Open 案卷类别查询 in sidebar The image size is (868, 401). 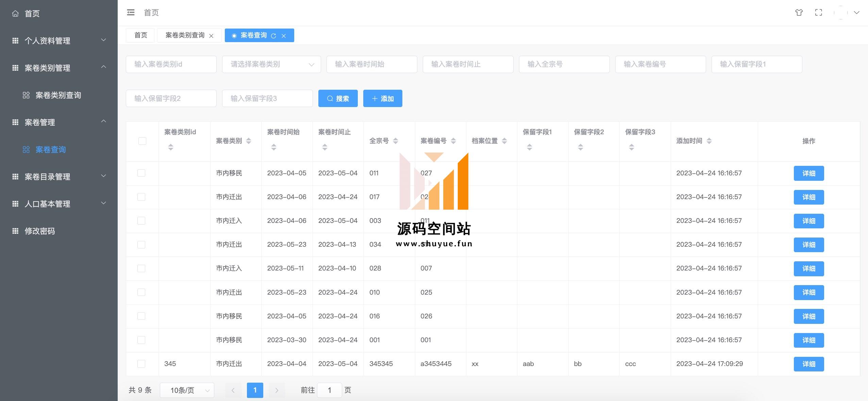click(x=58, y=95)
